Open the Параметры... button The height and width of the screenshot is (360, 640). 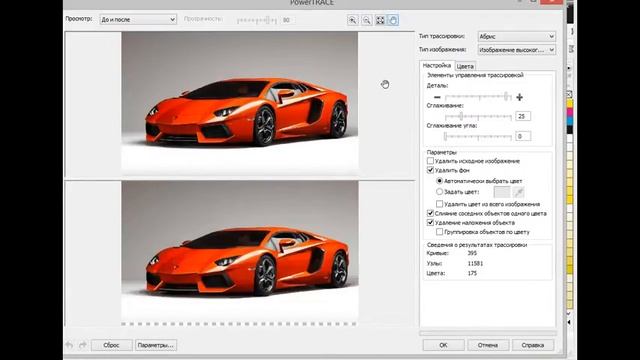(156, 345)
